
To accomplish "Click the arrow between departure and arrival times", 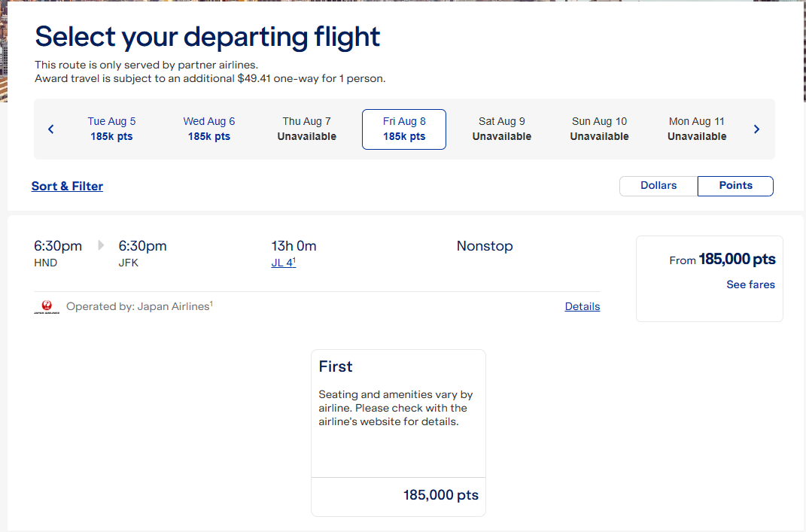I will [101, 245].
